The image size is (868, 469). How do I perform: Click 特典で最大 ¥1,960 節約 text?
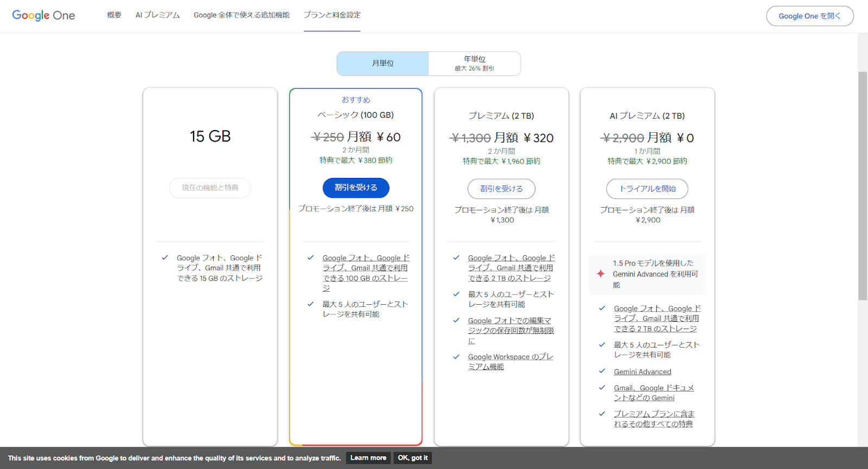pos(501,162)
